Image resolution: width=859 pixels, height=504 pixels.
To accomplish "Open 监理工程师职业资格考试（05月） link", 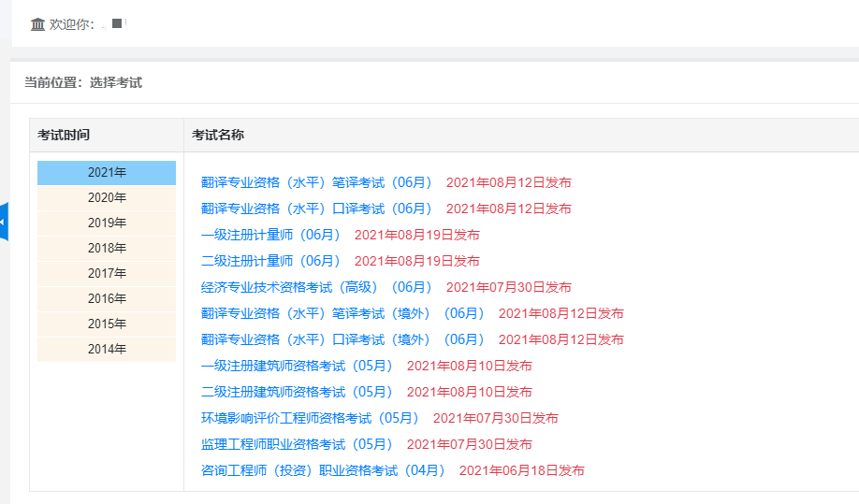I will [297, 444].
